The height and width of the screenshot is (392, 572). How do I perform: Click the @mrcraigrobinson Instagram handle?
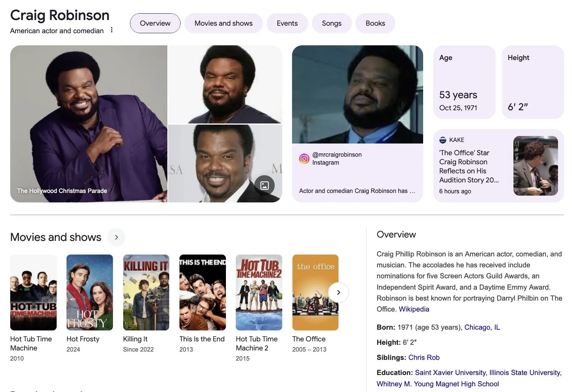[x=337, y=154]
